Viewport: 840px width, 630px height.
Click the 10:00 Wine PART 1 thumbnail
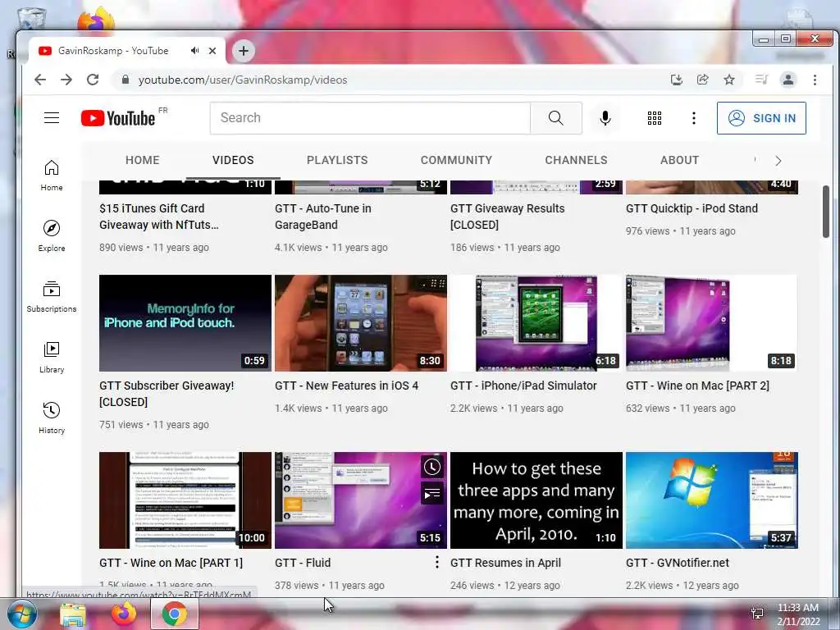coord(185,500)
